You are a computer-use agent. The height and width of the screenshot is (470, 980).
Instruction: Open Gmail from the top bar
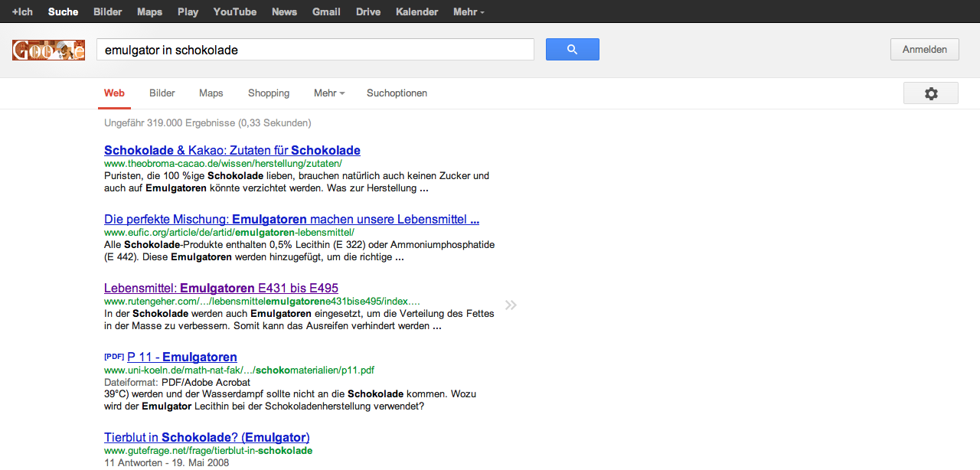(326, 11)
